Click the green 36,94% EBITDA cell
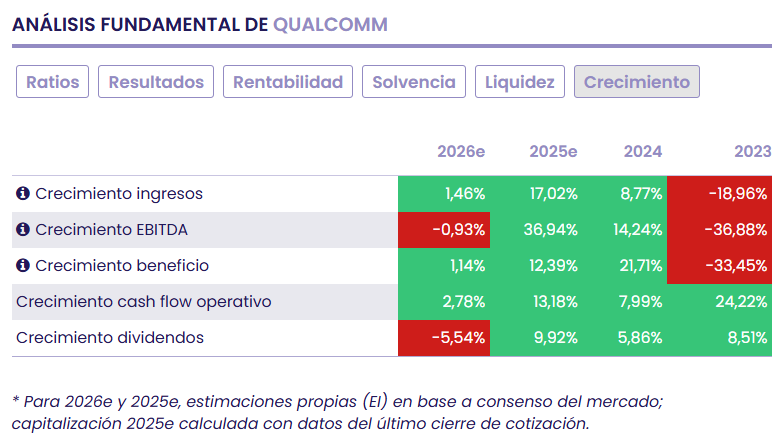 pos(533,230)
